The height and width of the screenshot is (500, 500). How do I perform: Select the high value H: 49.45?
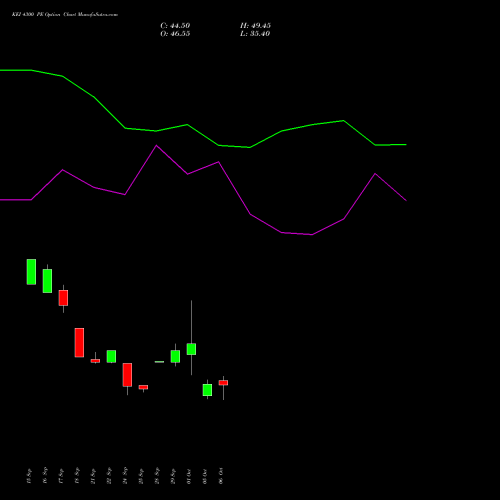coord(255,26)
